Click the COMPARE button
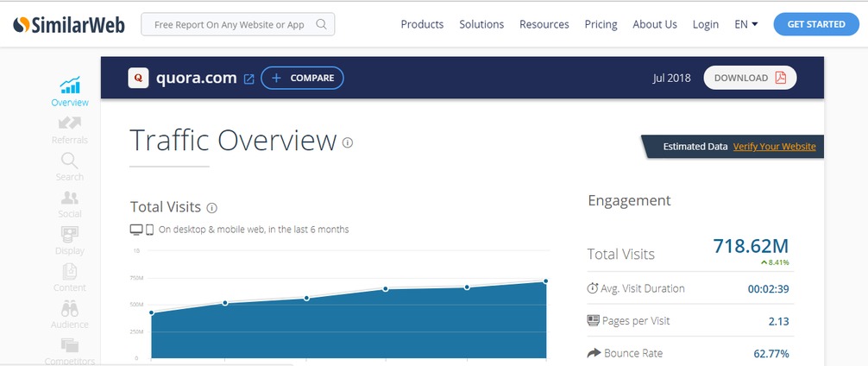Viewport: 868px width, 366px height. coord(302,78)
